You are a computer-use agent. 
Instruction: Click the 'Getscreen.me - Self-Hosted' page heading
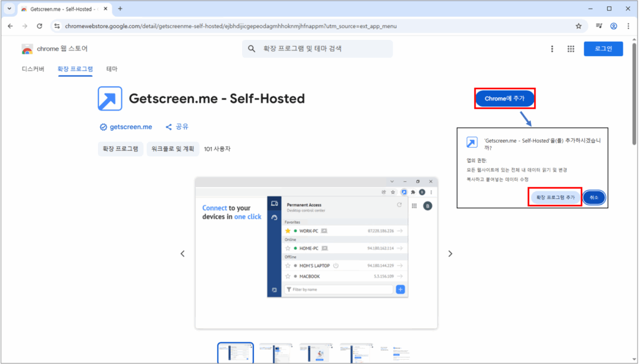click(217, 98)
